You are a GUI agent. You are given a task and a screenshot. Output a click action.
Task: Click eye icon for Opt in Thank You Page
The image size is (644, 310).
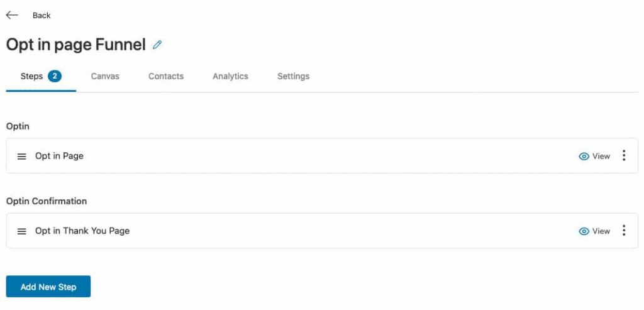(x=584, y=231)
